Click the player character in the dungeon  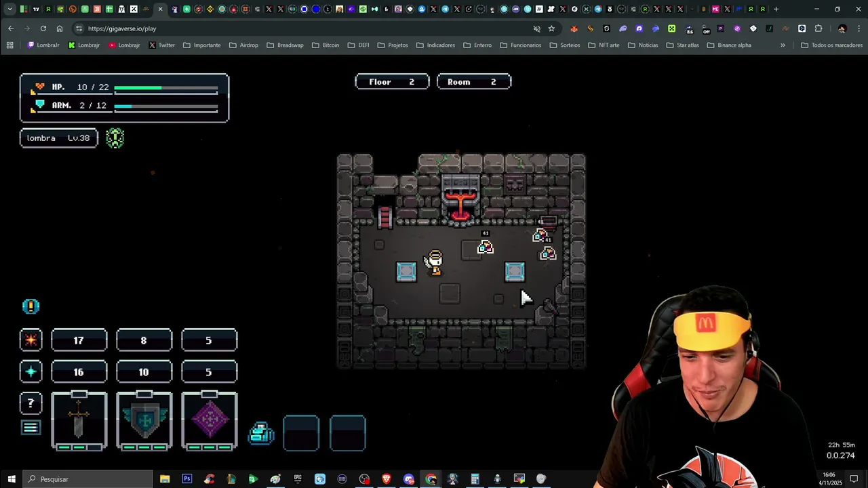pos(435,262)
